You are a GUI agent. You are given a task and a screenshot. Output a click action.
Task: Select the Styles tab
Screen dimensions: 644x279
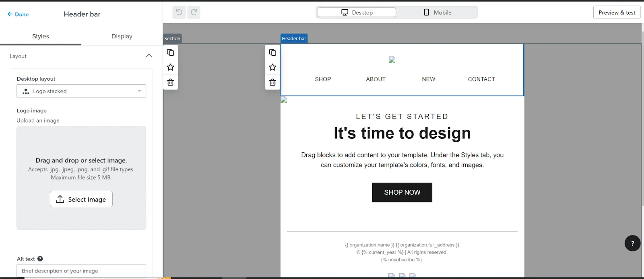(41, 36)
